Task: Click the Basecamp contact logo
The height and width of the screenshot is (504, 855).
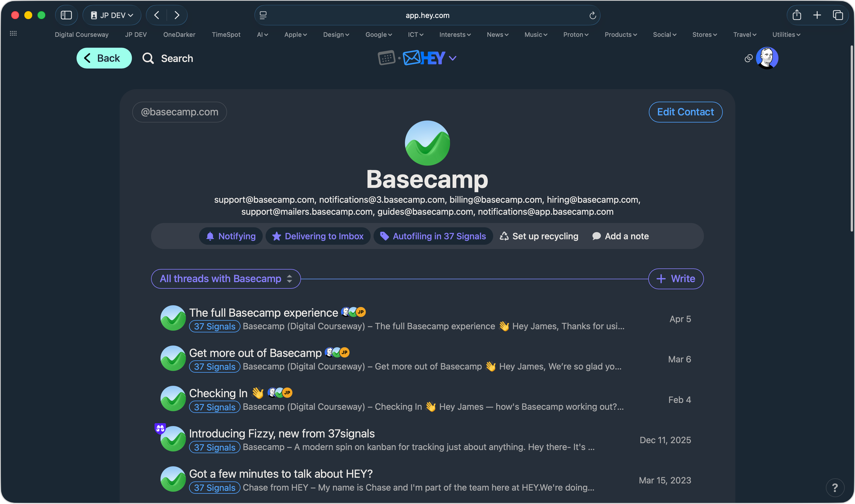Action: click(x=427, y=143)
